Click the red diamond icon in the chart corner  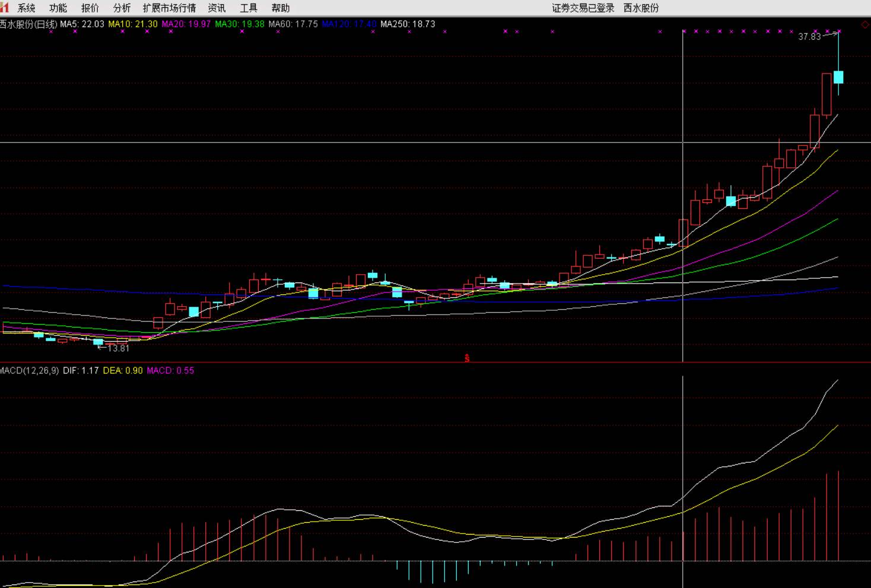(865, 24)
